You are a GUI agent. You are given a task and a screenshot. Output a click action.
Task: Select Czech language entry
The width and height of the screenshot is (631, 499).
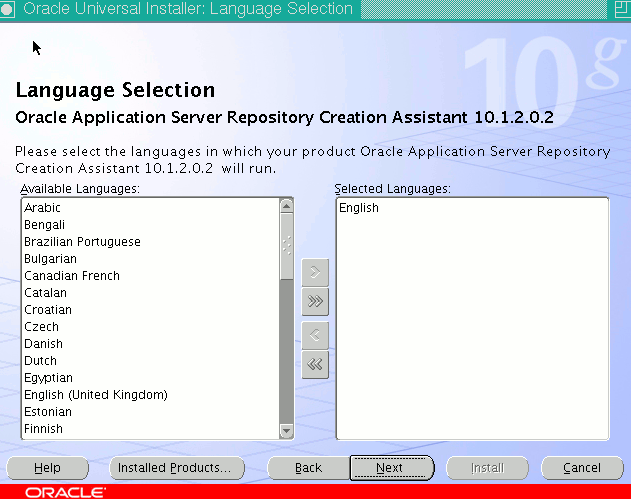click(x=151, y=327)
